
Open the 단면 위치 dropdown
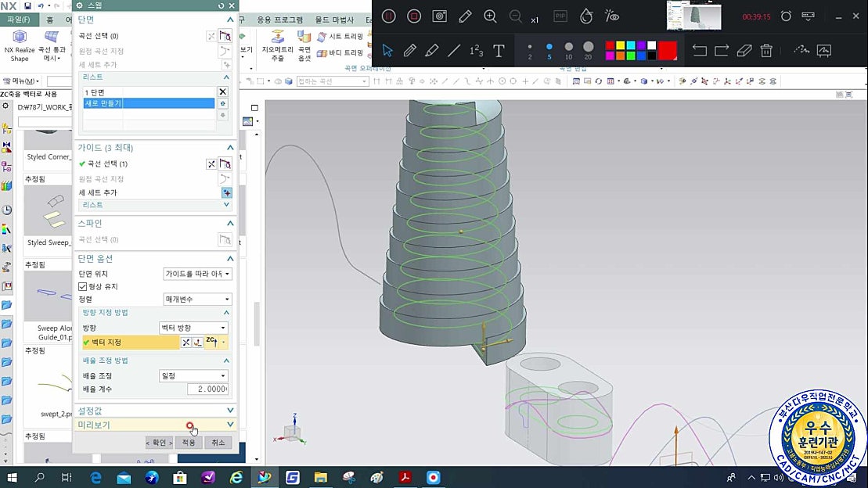197,274
